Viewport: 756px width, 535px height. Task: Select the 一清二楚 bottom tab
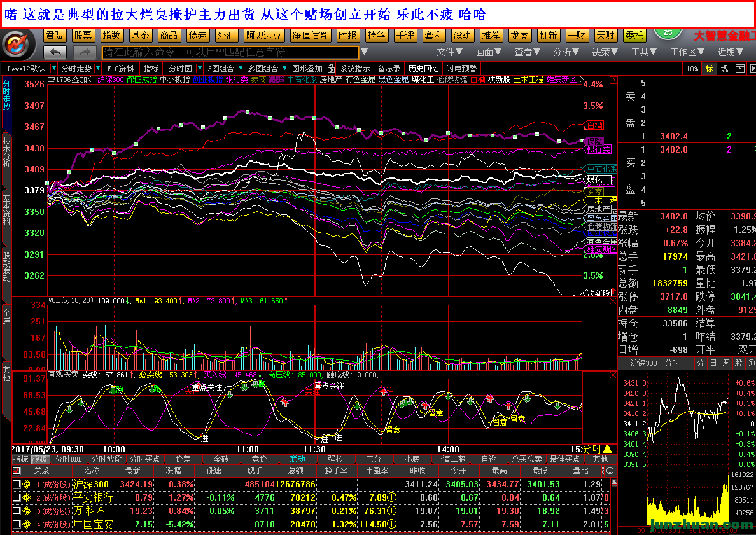point(450,459)
